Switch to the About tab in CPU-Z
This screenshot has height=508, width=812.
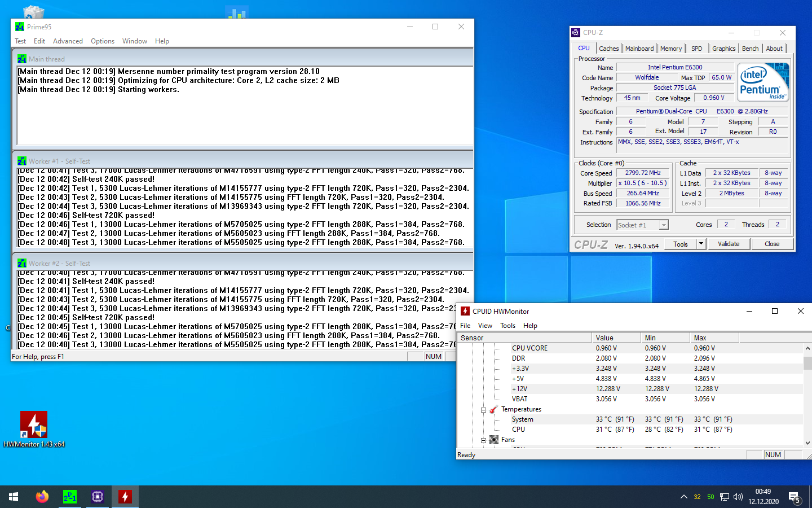[774, 49]
